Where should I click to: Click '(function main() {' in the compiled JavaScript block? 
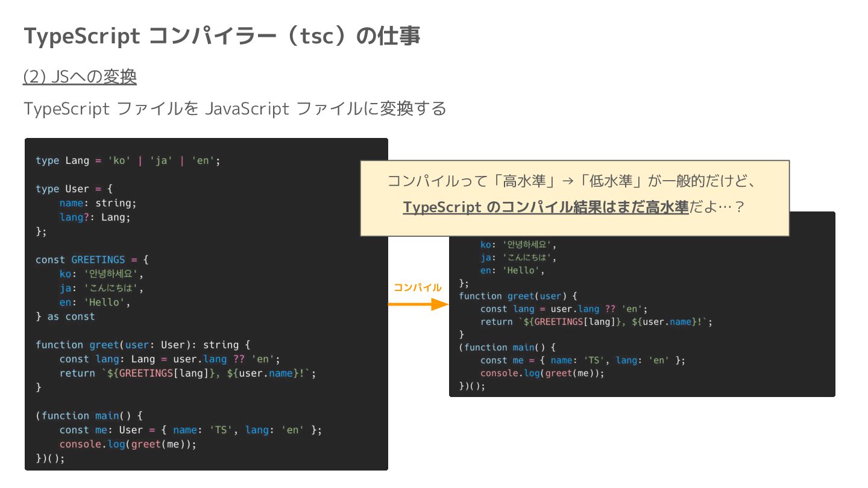coord(508,347)
